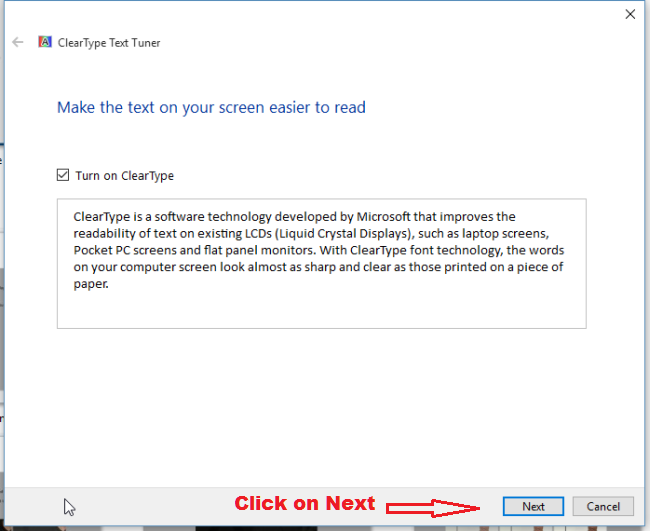Click the ClearType Text Tuner app icon
Screen dimensions: 650x531
(45, 42)
